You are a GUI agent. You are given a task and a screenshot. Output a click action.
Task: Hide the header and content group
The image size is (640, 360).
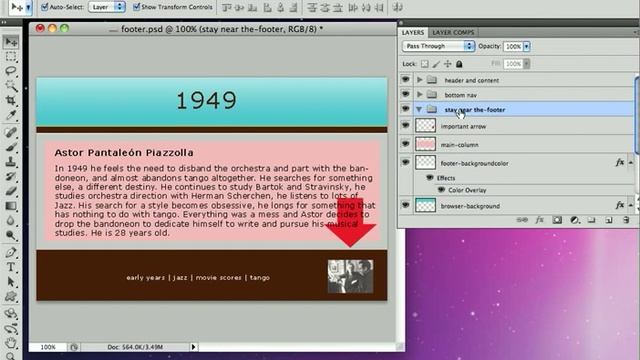coord(405,80)
